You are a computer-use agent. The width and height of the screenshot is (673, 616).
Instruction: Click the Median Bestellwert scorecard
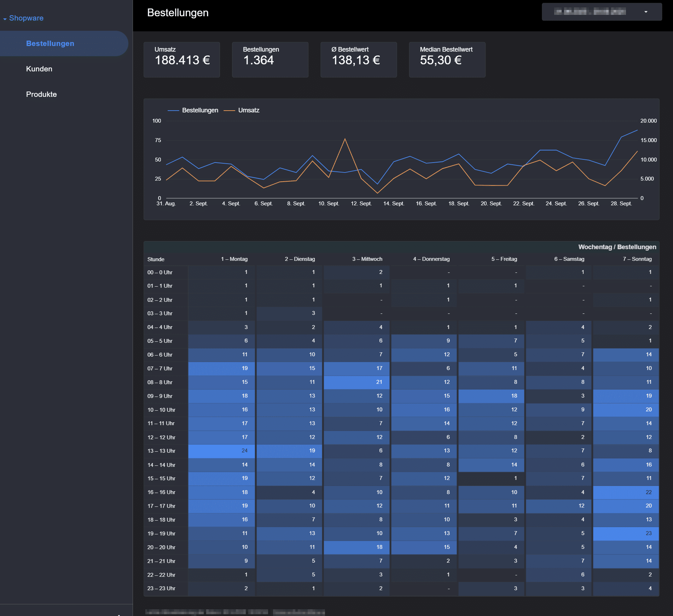click(447, 59)
